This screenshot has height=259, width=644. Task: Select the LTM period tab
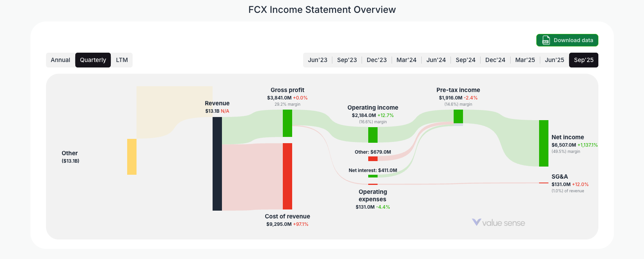(122, 60)
